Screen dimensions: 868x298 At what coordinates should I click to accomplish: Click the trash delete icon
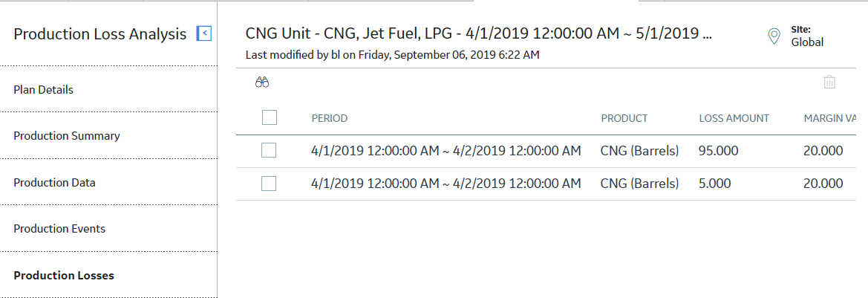(829, 82)
